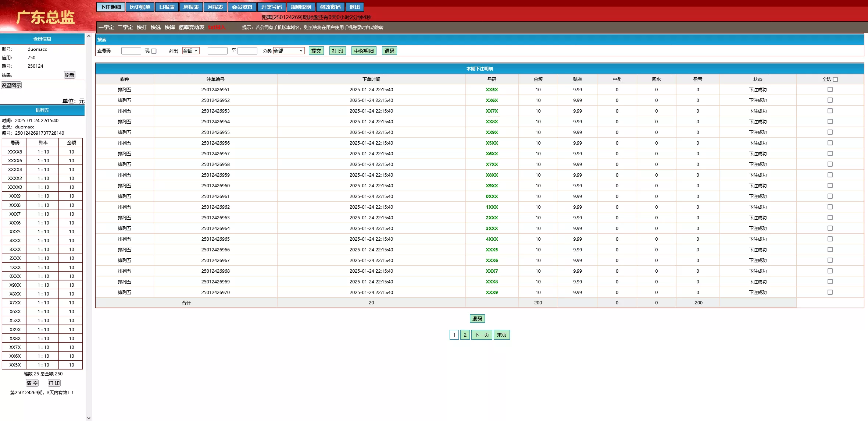Tick the checkbox for order 25012426951

pos(830,89)
